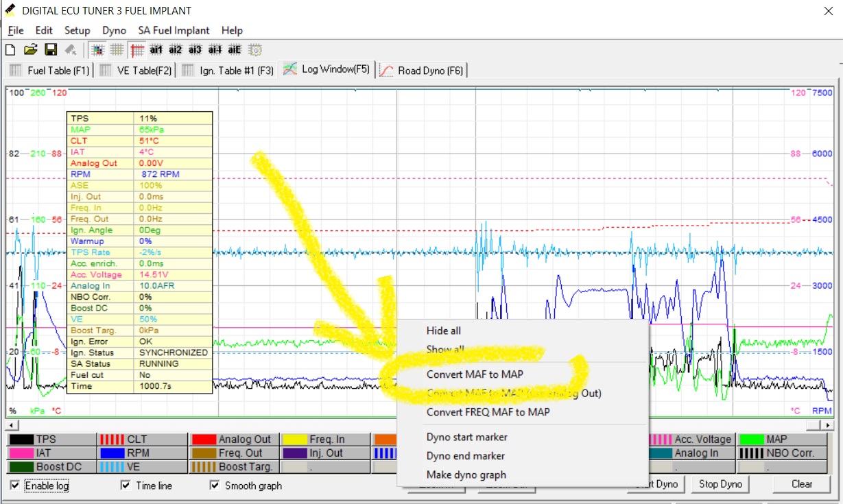Toggle the Enable log checkbox

coord(15,485)
